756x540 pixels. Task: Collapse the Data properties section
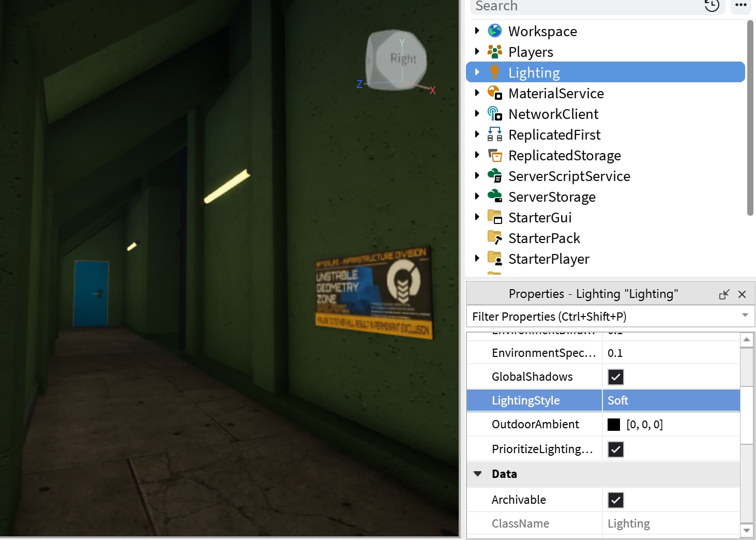[x=478, y=474]
